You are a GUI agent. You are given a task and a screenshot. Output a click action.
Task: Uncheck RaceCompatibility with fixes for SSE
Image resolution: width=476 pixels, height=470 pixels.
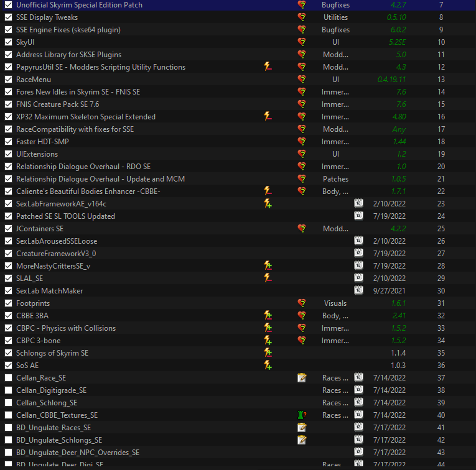[9, 129]
